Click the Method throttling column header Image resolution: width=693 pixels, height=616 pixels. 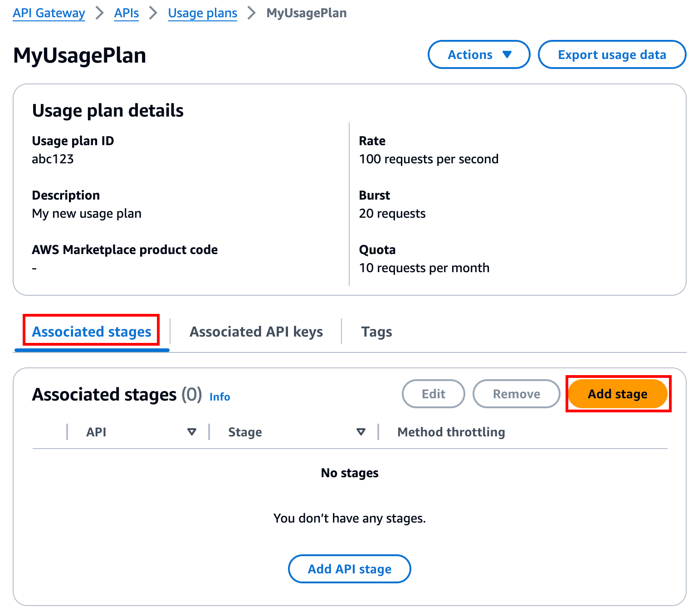tap(451, 432)
